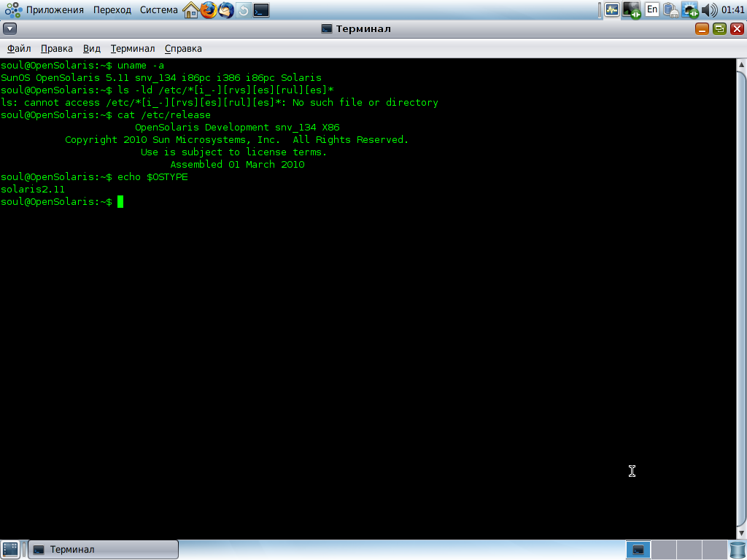Open the terminal window menu arrow button
Image resolution: width=747 pixels, height=560 pixels.
pos(9,28)
